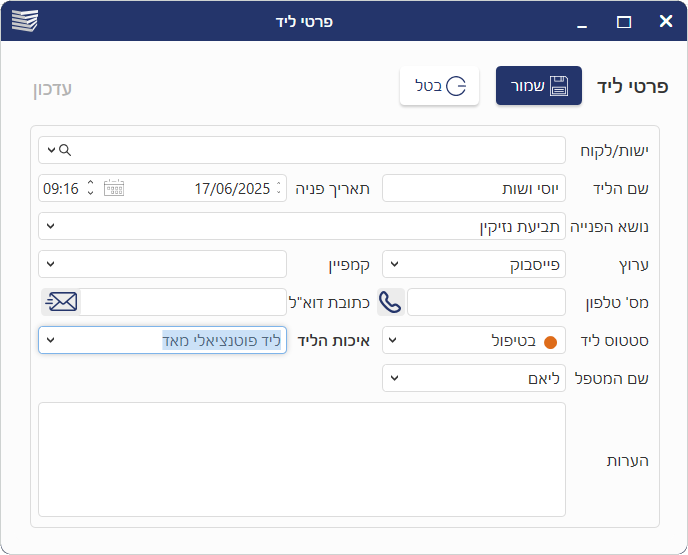688x555 pixels.
Task: Expand the ישות/לקוח dropdown arrow
Action: pyautogui.click(x=51, y=150)
